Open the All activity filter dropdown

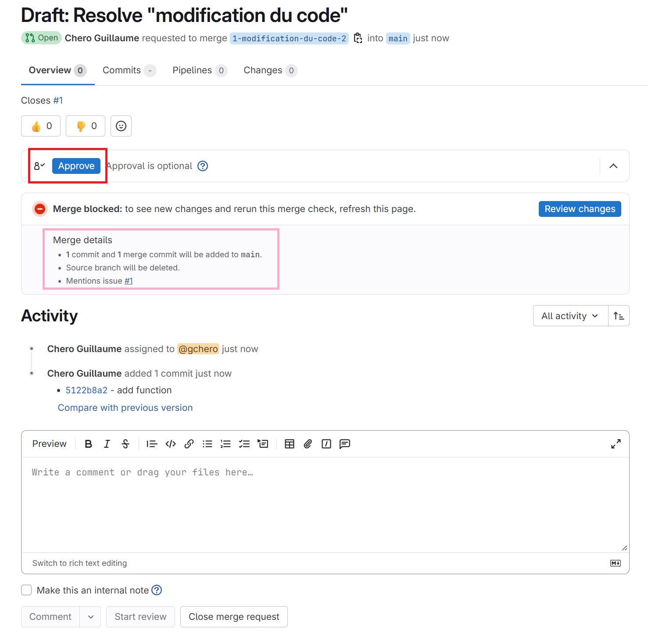click(570, 316)
